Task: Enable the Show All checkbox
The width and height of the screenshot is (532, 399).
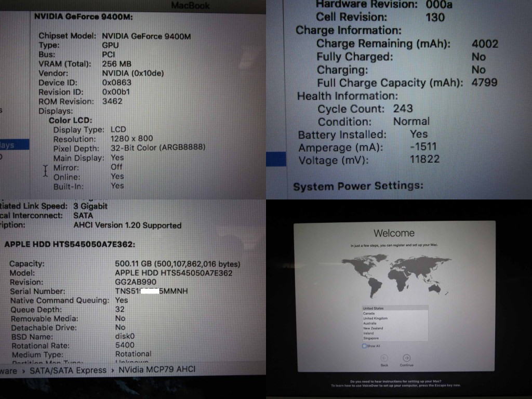Action: click(x=364, y=346)
